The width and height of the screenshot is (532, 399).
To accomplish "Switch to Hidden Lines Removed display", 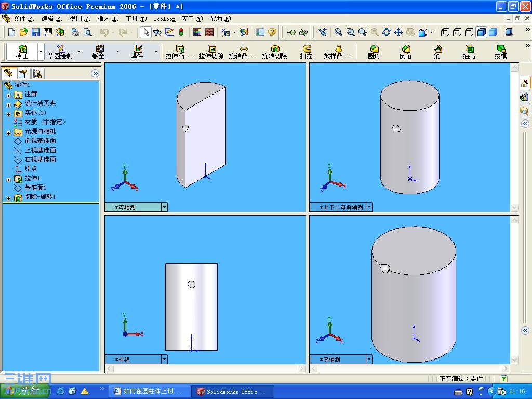I will pos(469,32).
